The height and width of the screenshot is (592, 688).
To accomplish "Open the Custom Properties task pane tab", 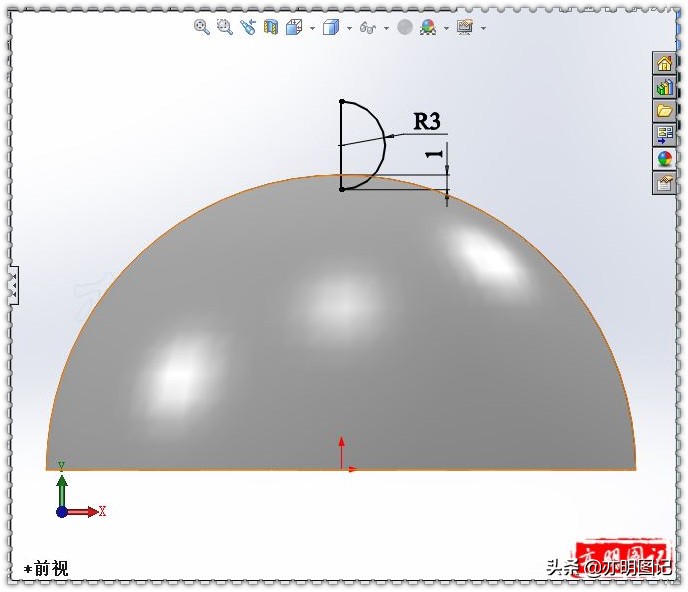I will pos(664,183).
